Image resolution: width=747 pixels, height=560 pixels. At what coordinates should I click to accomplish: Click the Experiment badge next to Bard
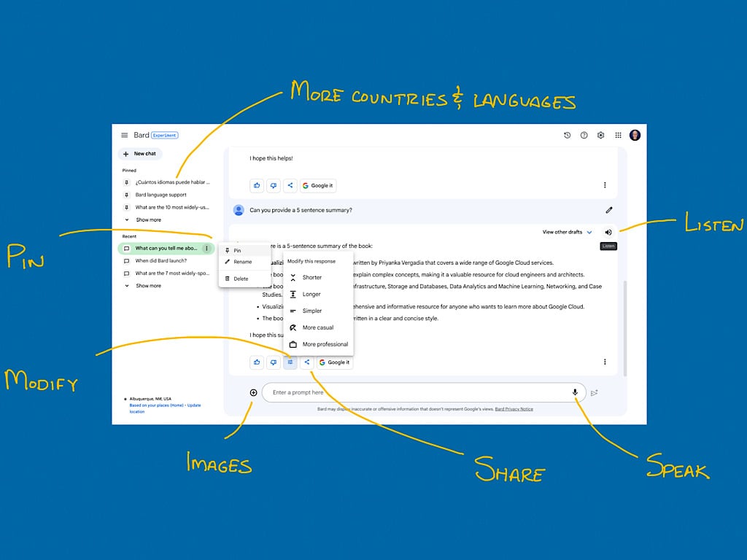point(165,135)
